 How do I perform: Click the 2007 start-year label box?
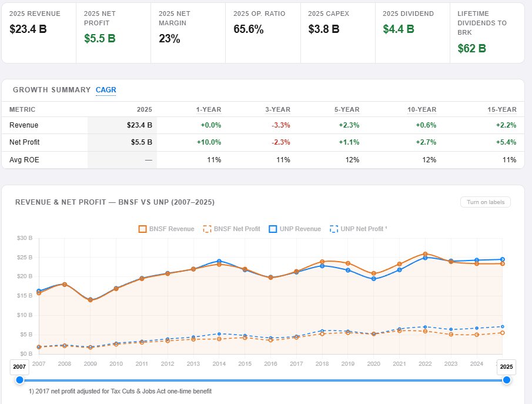[x=19, y=366]
